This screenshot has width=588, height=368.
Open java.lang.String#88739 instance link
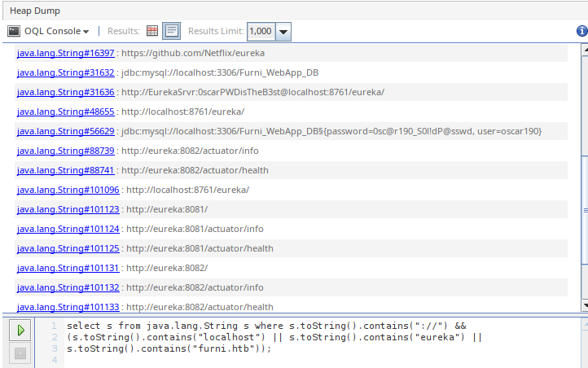(x=65, y=151)
